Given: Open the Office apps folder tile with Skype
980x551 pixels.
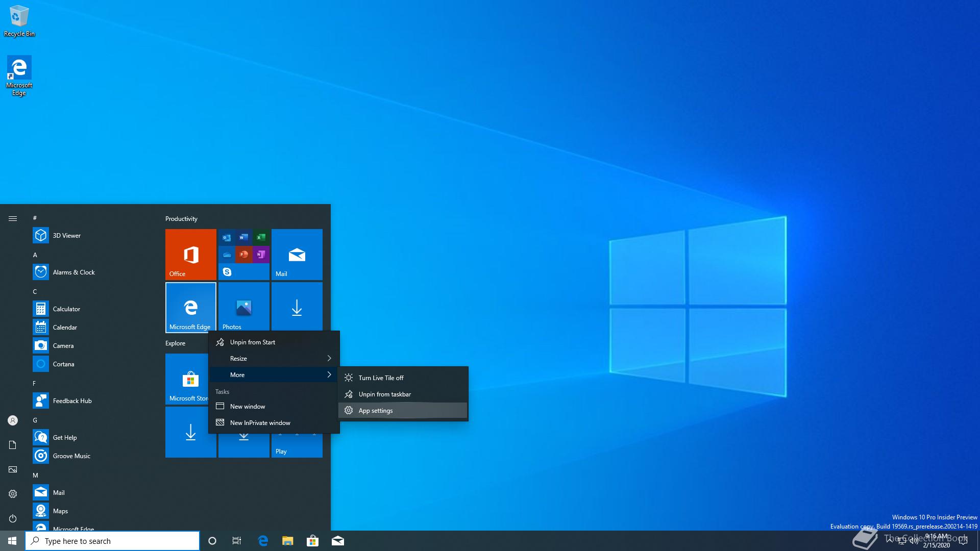Looking at the screenshot, I should click(244, 255).
